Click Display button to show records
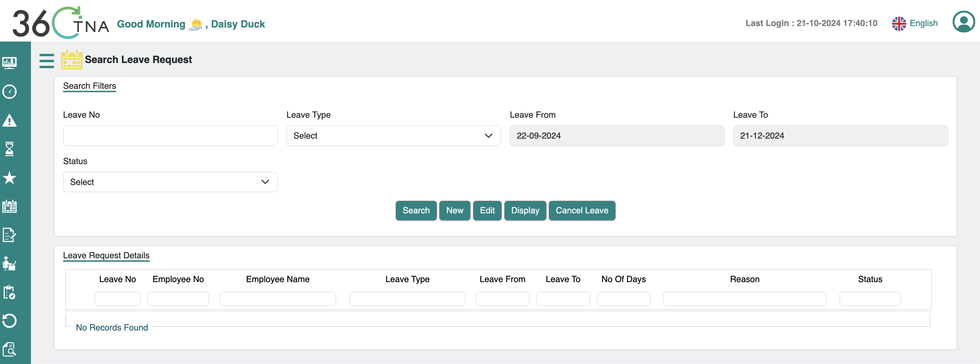980x364 pixels. (x=525, y=210)
